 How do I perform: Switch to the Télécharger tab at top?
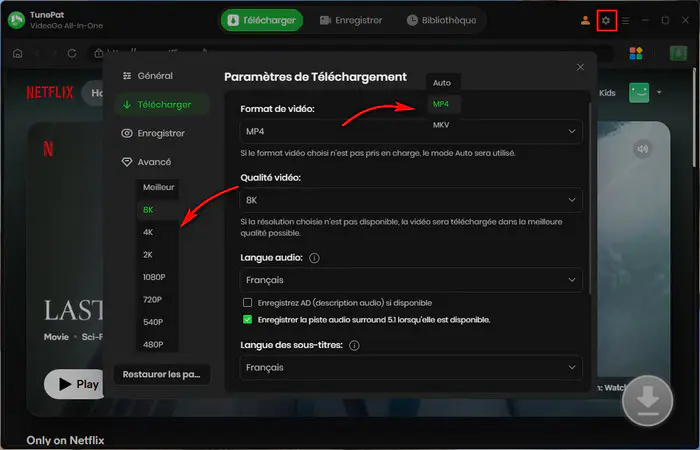[262, 21]
